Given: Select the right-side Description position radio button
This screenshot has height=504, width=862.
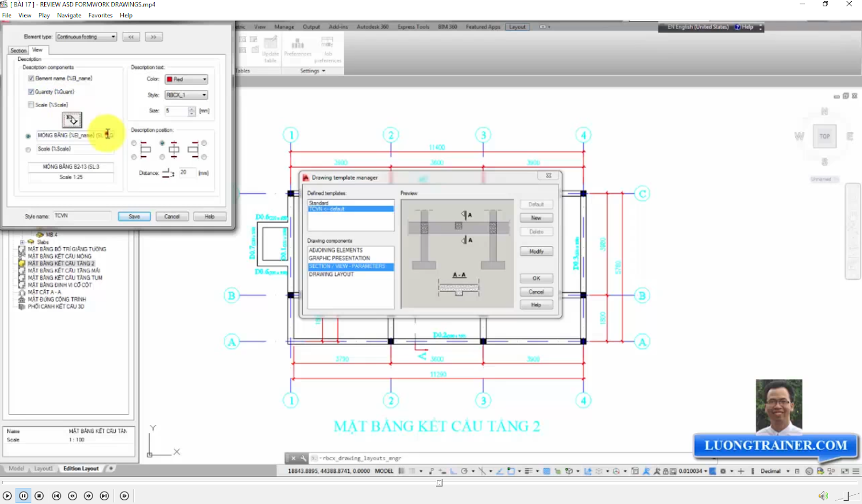Looking at the screenshot, I should pos(205,142).
